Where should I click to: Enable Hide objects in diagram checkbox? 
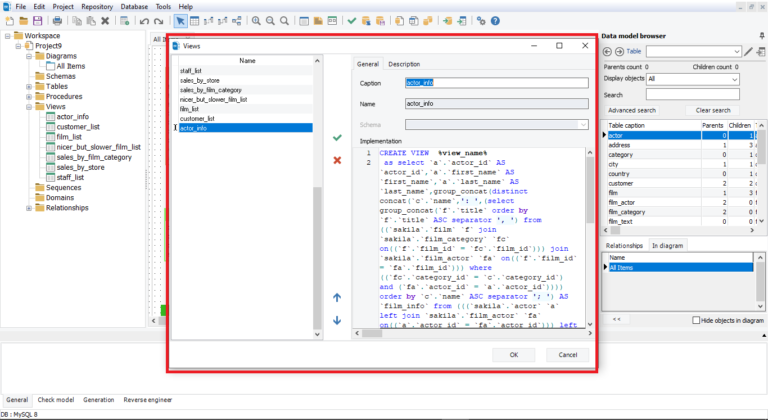[697, 320]
